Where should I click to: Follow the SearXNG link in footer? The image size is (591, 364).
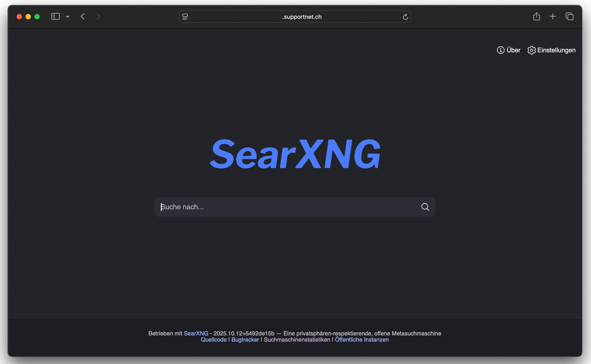(196, 333)
